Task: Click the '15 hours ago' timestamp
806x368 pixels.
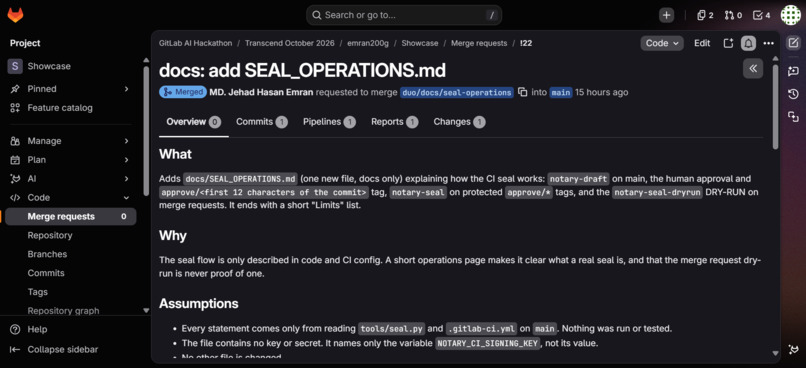Action: coord(601,93)
